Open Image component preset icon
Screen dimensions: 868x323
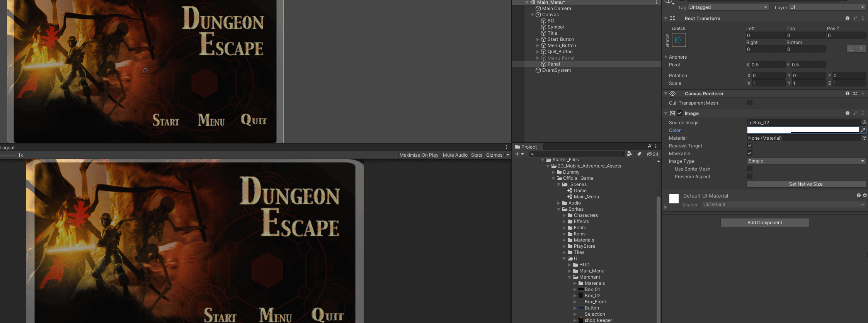coord(855,113)
